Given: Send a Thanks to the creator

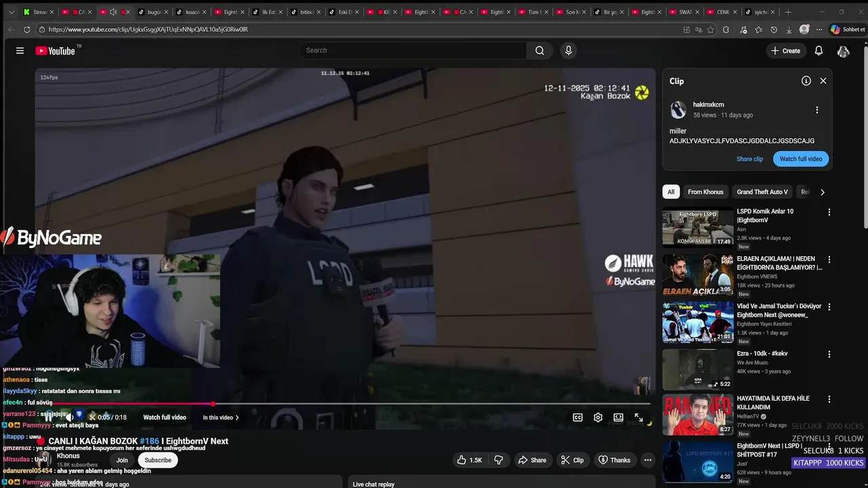Looking at the screenshot, I should (x=614, y=460).
